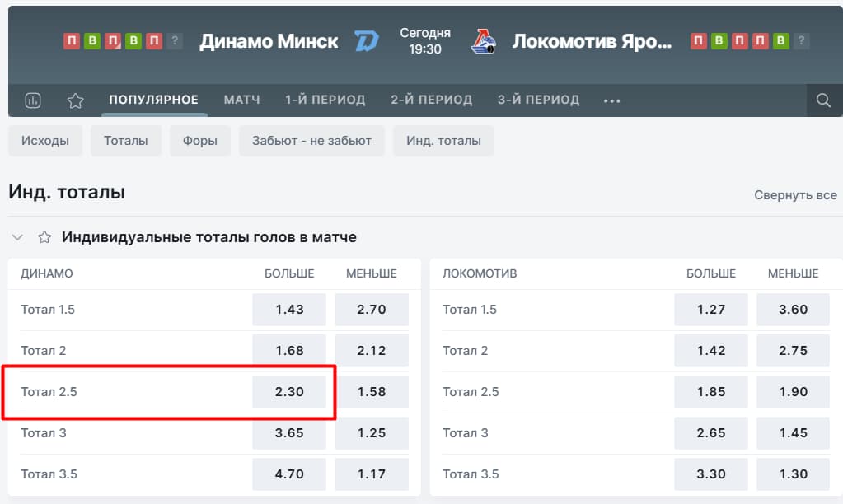Viewport: 843px width, 504px height.
Task: Select Dinamo Total 3 under odds 1.25
Action: 372,433
